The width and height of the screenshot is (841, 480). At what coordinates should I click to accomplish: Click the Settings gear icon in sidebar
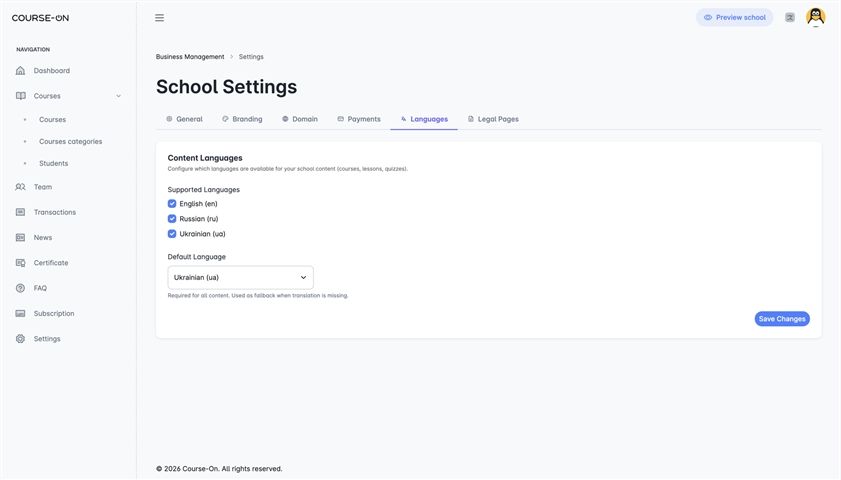coord(20,339)
